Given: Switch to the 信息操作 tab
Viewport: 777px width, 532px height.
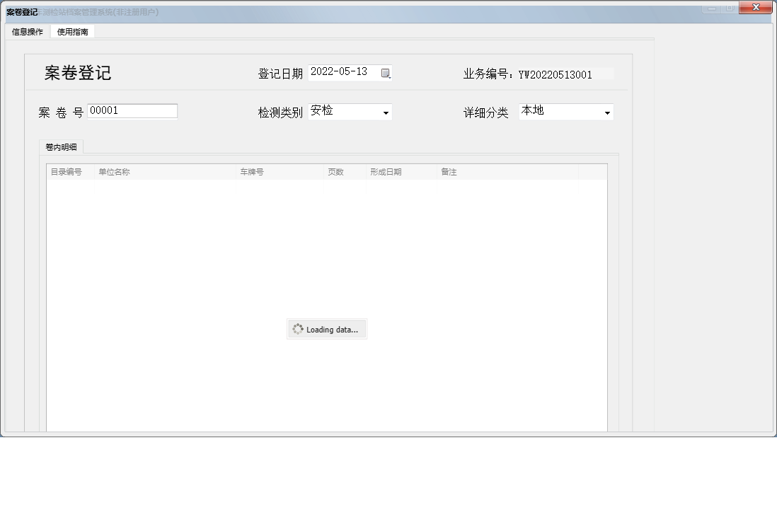Looking at the screenshot, I should tap(25, 31).
